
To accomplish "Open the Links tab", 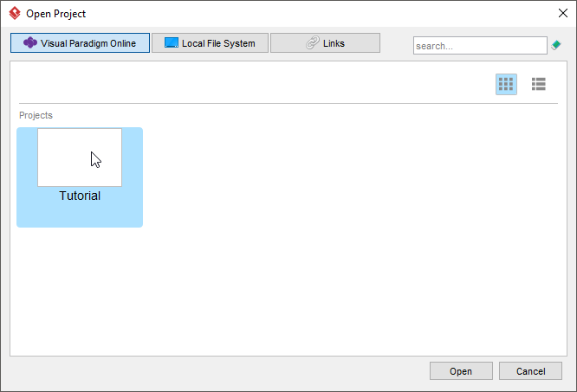I will (325, 43).
